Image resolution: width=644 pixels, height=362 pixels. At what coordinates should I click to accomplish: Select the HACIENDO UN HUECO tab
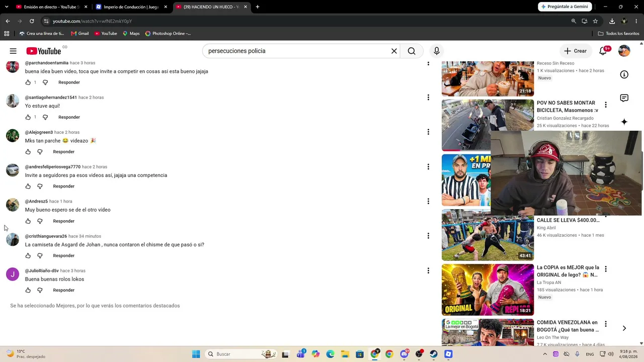211,7
